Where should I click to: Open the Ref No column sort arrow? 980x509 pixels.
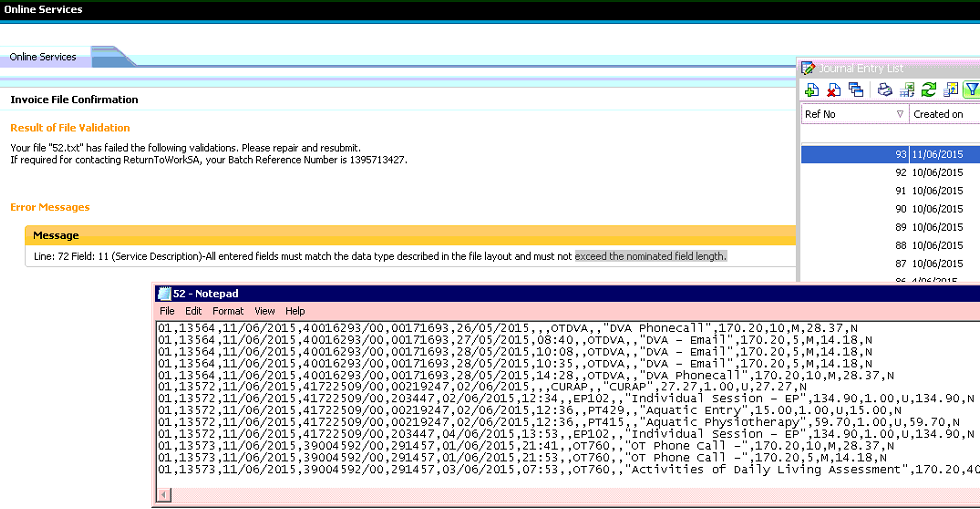[x=900, y=115]
